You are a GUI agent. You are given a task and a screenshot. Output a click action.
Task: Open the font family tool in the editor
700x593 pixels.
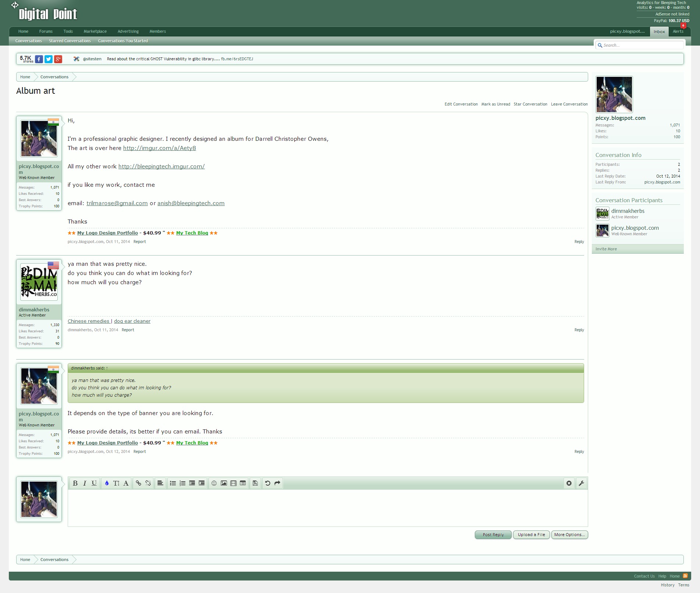tap(126, 483)
